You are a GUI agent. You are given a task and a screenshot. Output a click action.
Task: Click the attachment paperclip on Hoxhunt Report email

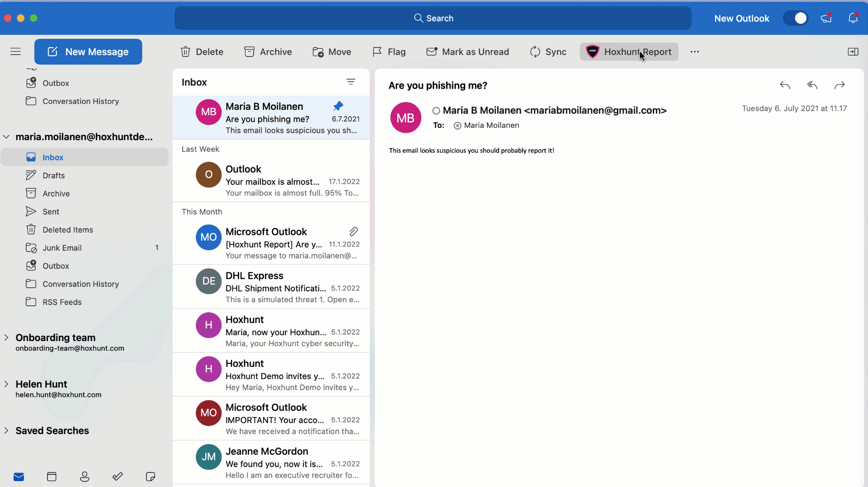(354, 232)
